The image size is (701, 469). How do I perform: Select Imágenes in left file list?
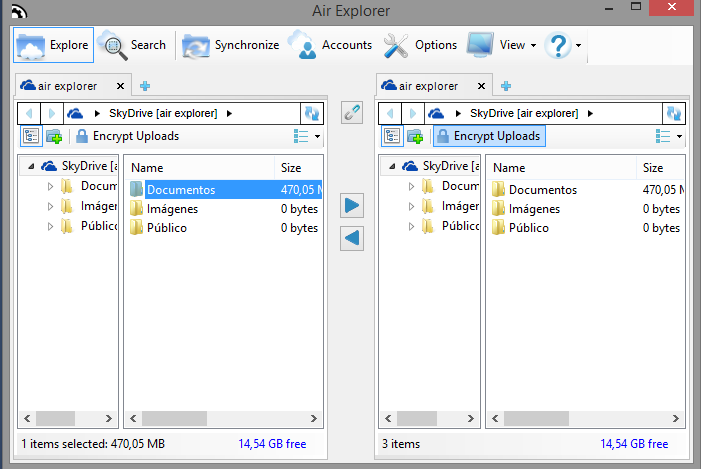(224, 209)
